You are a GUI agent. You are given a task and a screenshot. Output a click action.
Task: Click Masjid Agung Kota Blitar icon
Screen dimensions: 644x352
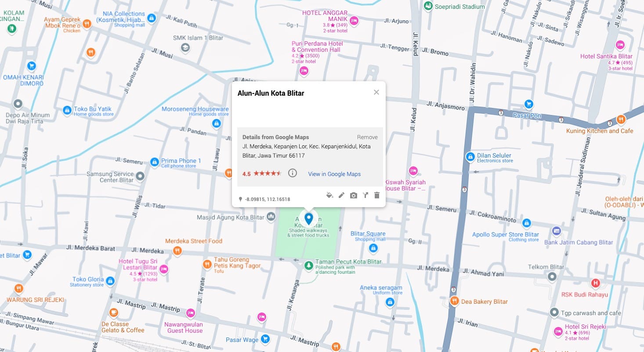coord(271,216)
